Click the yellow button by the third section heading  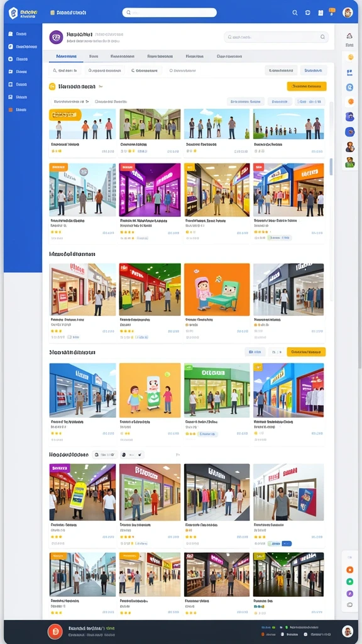(306, 352)
